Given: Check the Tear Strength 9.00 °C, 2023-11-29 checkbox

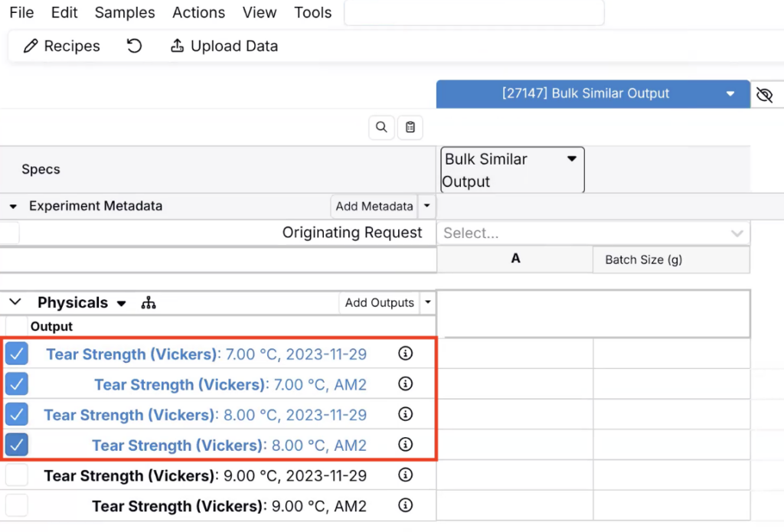Looking at the screenshot, I should click(17, 475).
